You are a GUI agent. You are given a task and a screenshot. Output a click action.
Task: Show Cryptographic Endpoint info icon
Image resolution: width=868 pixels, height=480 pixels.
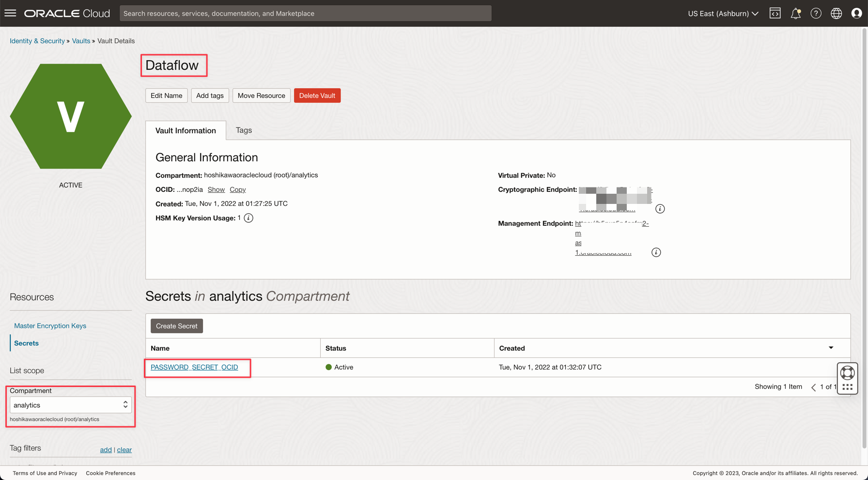point(660,209)
